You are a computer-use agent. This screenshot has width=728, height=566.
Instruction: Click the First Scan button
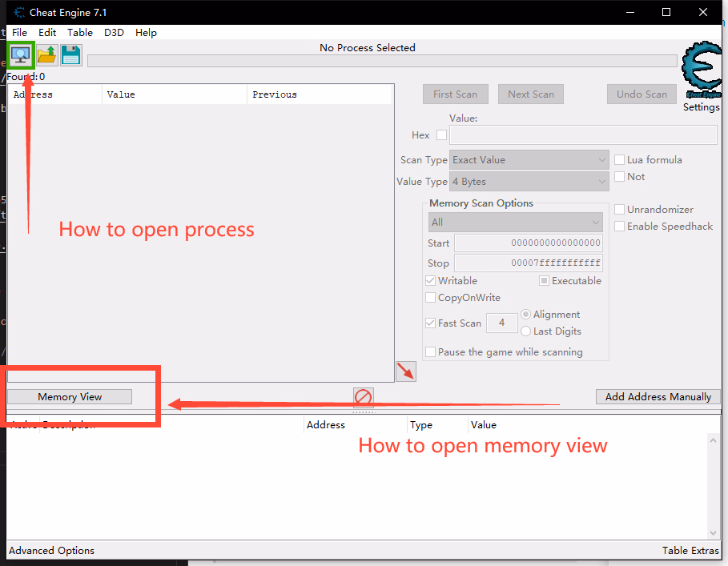tap(456, 94)
